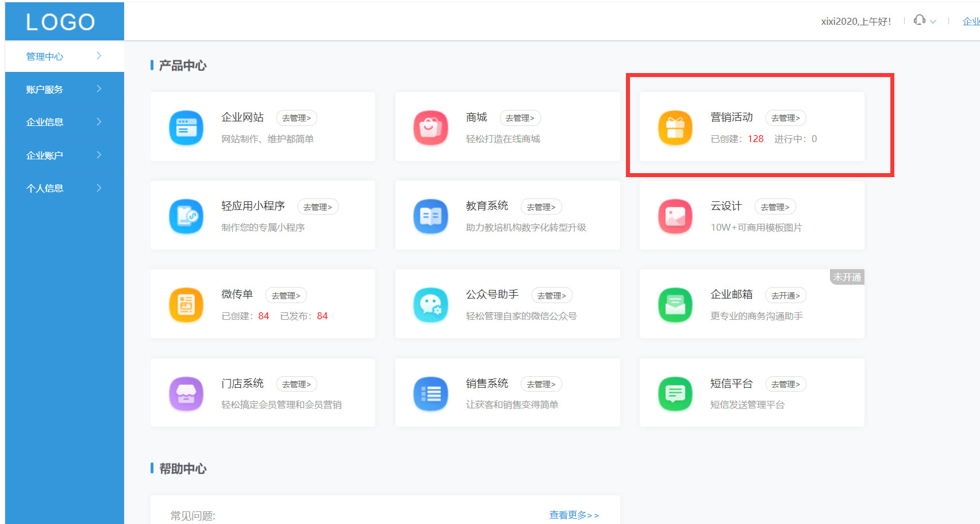This screenshot has height=524, width=980.
Task: Open the 微传单 flyer icon
Action: click(186, 305)
